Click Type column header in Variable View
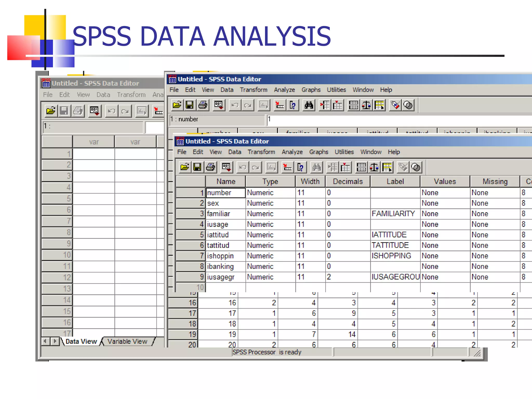Screen dimensions: 532x399 (x=270, y=181)
